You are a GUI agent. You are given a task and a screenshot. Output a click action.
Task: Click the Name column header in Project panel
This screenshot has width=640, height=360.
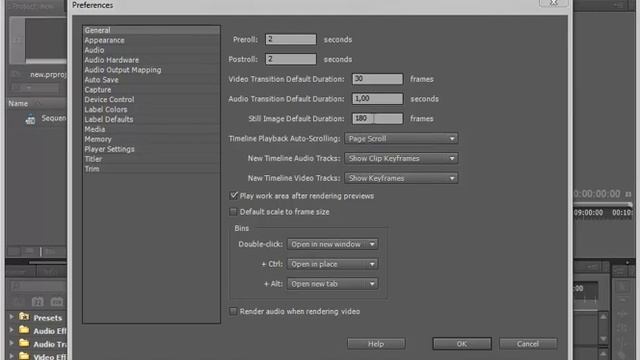click(18, 104)
